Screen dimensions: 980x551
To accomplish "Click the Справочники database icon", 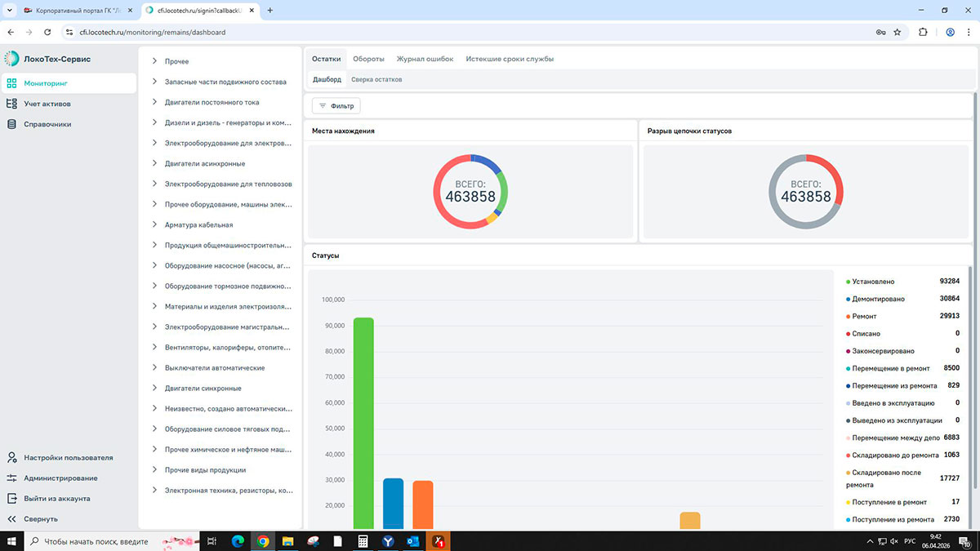I will click(x=11, y=124).
